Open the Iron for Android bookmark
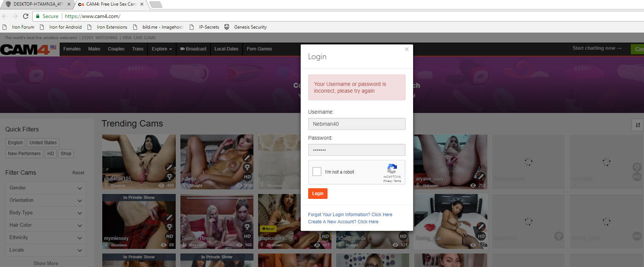This screenshot has width=644, height=267. 61,27
